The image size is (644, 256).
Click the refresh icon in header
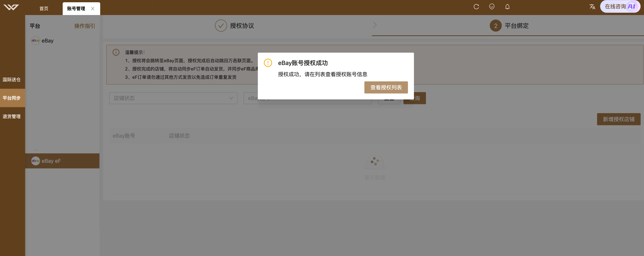coord(476,7)
